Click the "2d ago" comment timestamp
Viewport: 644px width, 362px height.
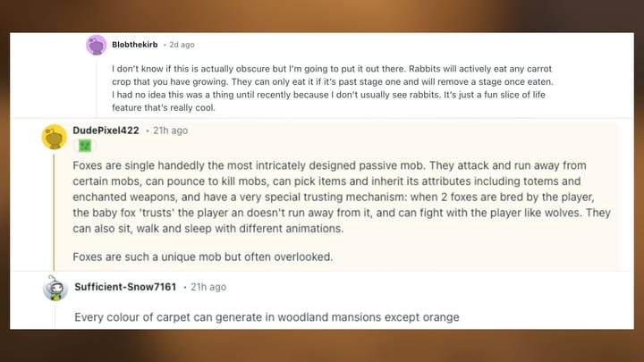click(181, 45)
